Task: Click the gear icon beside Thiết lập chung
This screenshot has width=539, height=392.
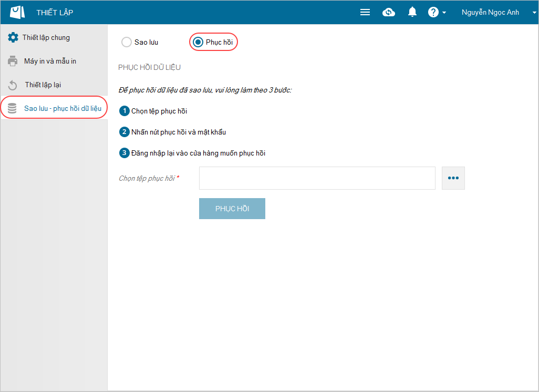Action: point(13,38)
